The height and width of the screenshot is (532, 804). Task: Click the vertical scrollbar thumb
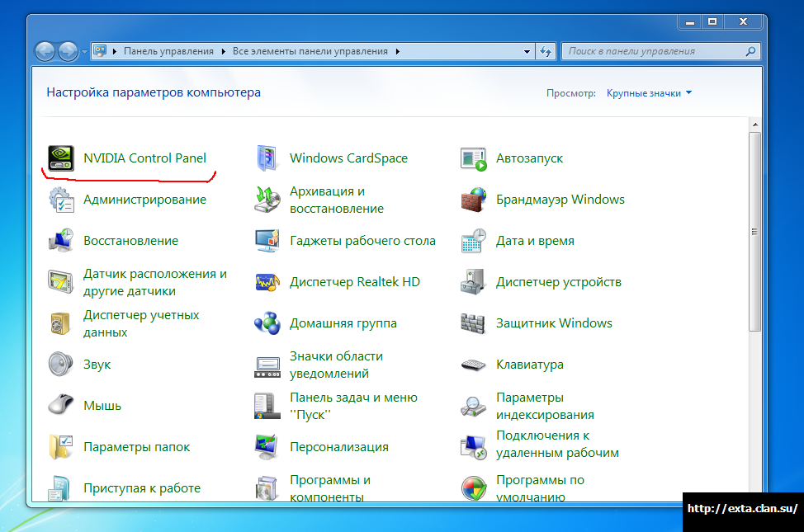tap(754, 232)
